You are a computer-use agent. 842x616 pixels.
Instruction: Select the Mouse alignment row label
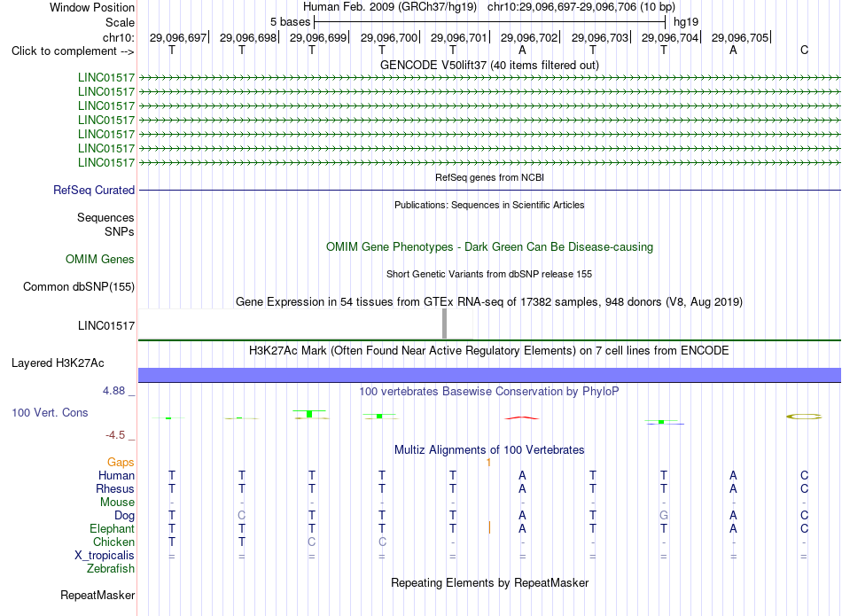[117, 503]
